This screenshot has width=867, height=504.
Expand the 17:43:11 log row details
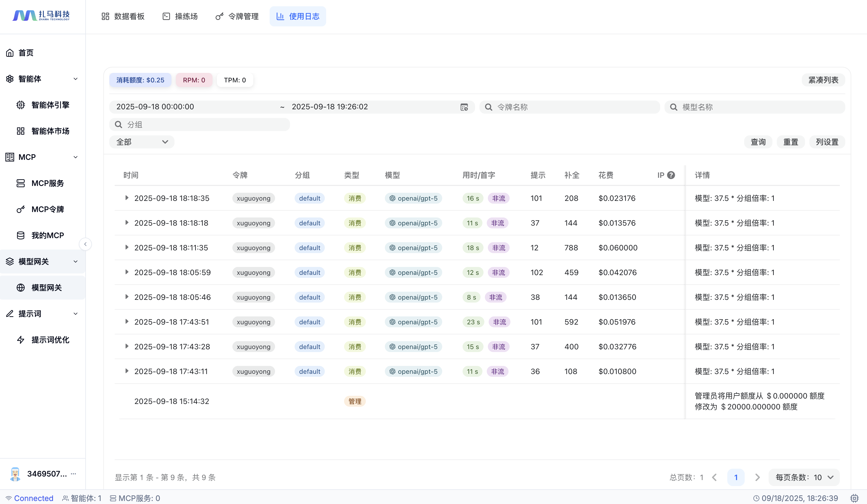[x=127, y=371]
